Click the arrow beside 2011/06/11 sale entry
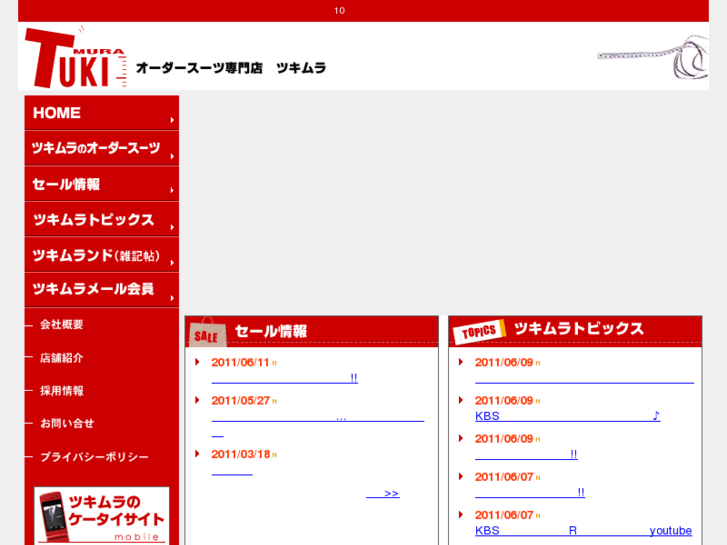 point(197,362)
